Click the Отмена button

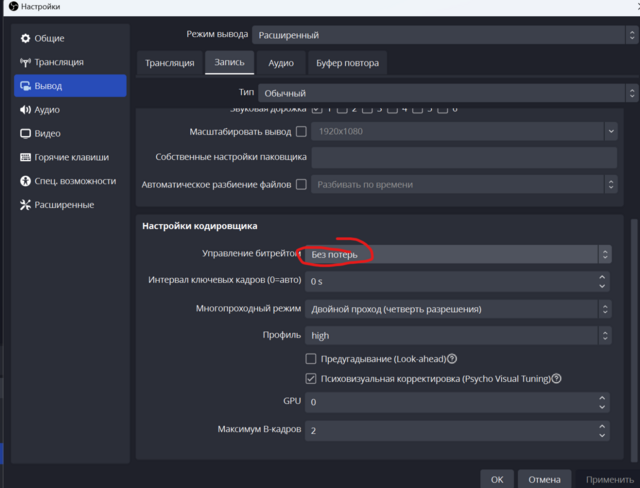544,479
